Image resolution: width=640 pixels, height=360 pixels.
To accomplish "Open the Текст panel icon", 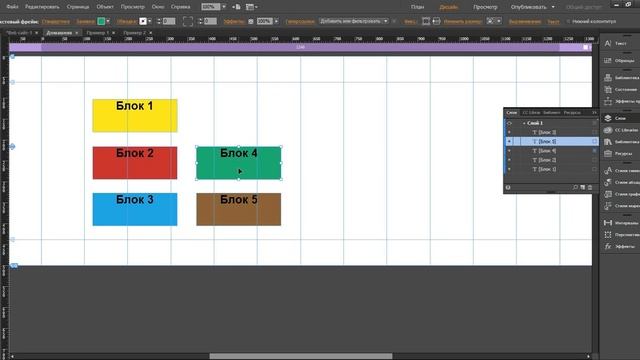I will (608, 43).
